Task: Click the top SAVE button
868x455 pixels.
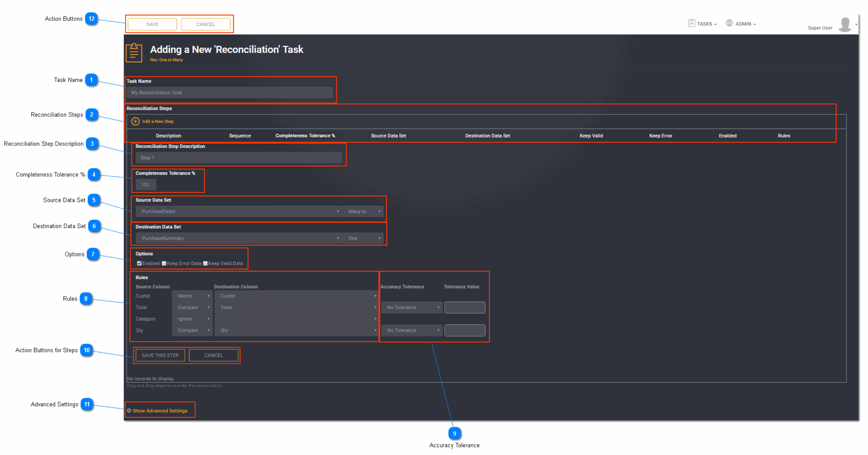Action: click(x=152, y=24)
